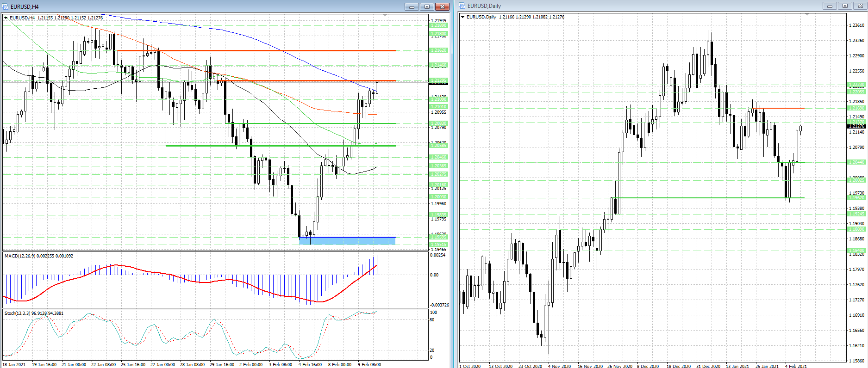868x368 pixels.
Task: Click the 4 Feb 2021 date on Daily axis
Action: (x=796, y=366)
